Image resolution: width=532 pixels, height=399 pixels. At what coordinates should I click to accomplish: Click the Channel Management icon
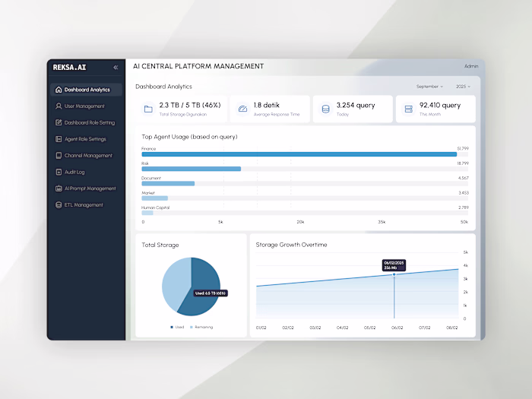coord(59,155)
